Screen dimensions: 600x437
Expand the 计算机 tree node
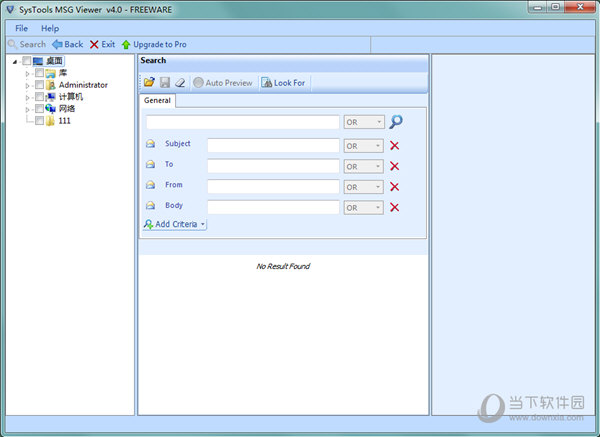(27, 97)
